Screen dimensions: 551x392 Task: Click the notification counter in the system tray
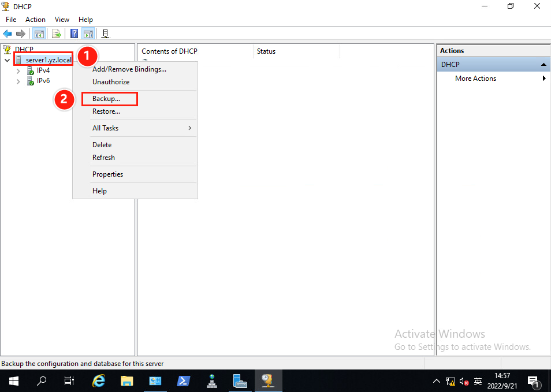click(534, 381)
